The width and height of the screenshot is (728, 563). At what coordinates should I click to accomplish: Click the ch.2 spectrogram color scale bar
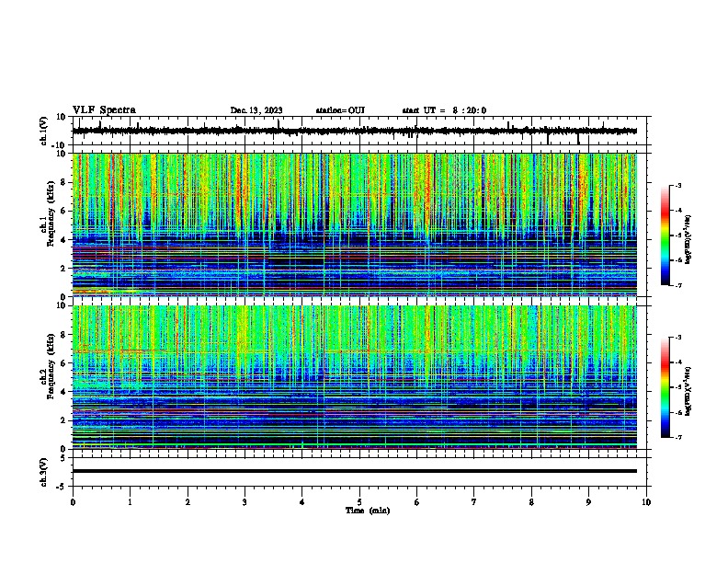click(665, 387)
